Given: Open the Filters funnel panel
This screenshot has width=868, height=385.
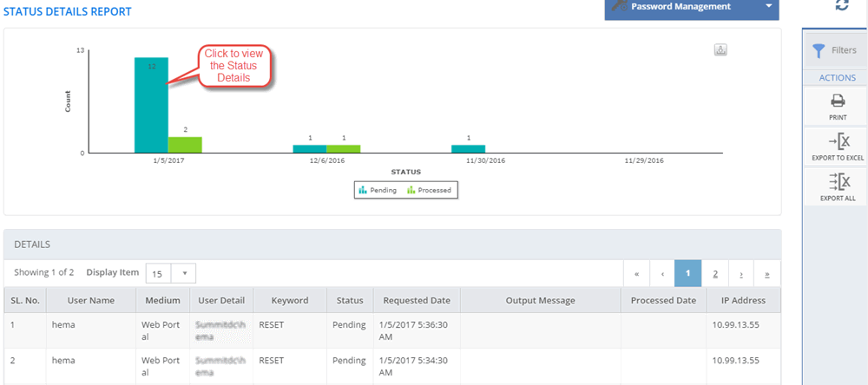Looking at the screenshot, I should [x=835, y=50].
